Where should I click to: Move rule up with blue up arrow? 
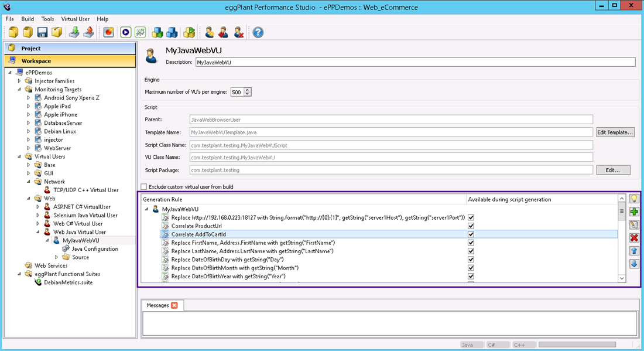click(633, 251)
